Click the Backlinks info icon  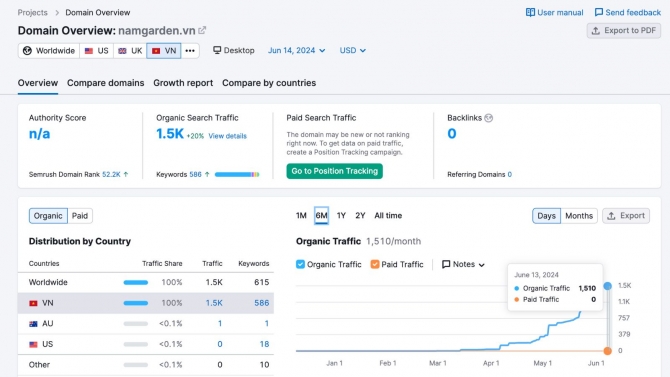click(x=488, y=118)
